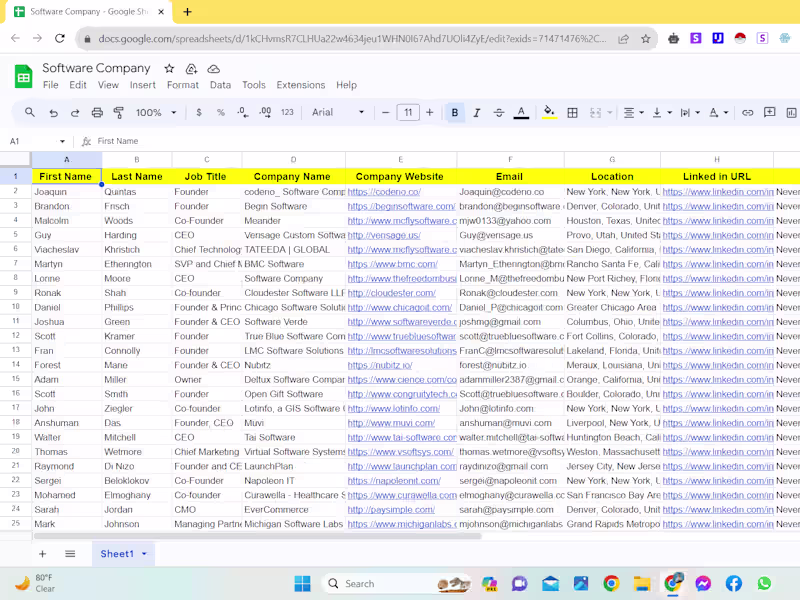Open a new browser tab
Viewport: 800px width, 600px height.
click(187, 12)
